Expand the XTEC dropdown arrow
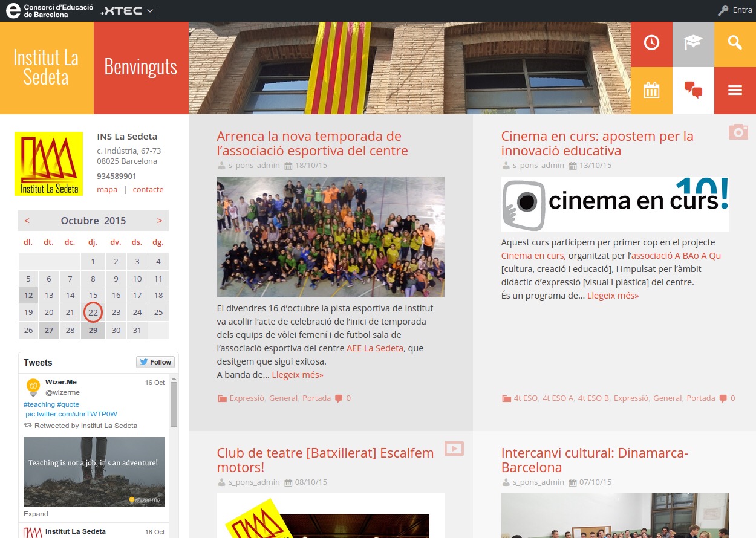Screen dimensions: 756x538 coord(150,11)
